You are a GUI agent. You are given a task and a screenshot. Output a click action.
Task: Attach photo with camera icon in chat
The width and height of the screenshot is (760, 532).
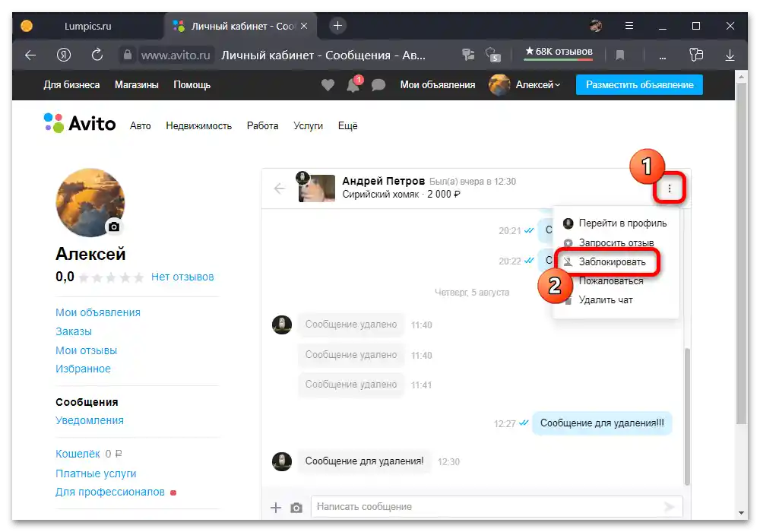point(296,507)
